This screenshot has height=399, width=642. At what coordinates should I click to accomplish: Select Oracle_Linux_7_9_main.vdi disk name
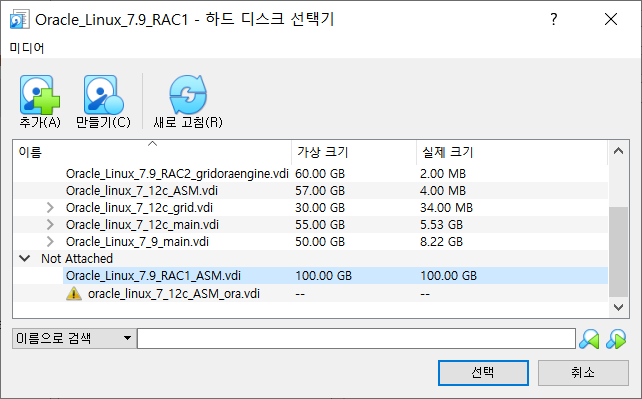137,241
